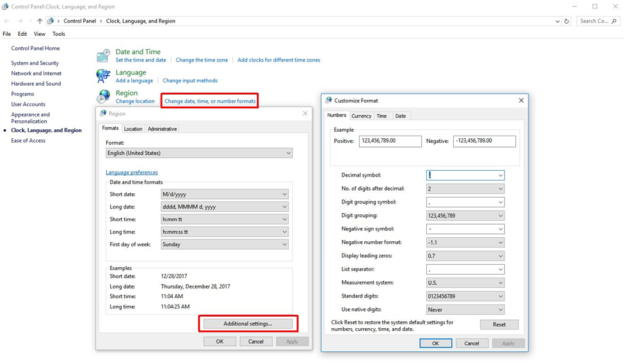Click Cancel in the Region dialog
This screenshot has height=364, width=624.
256,342
